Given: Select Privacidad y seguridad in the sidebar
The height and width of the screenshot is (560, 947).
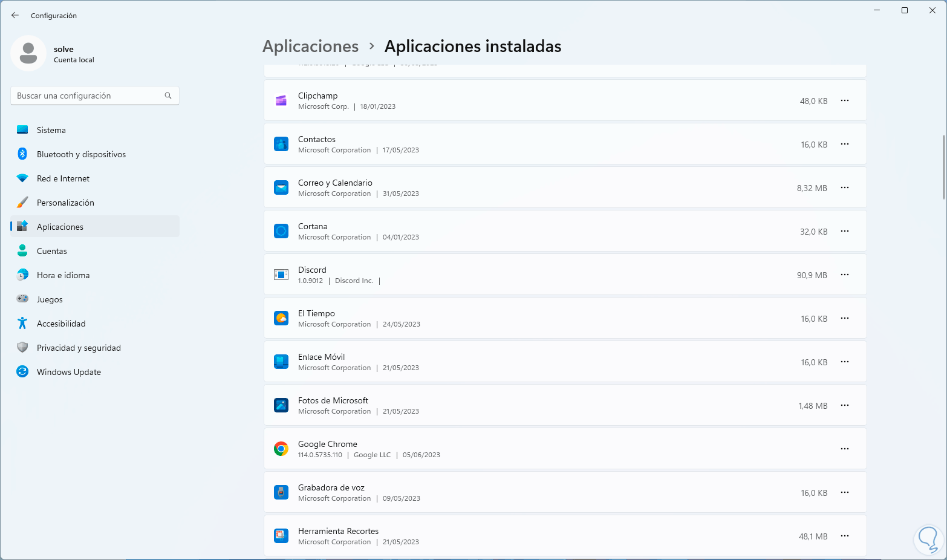Looking at the screenshot, I should pos(79,348).
